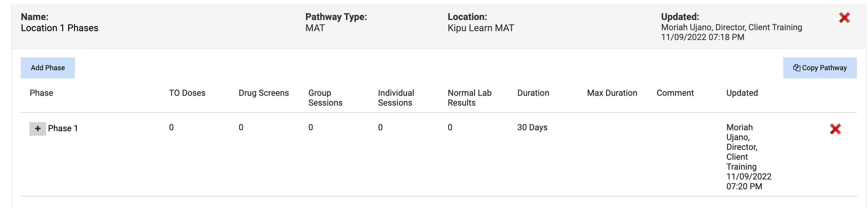Delete the Location 1 Phases pathway
868x208 pixels.
click(844, 17)
